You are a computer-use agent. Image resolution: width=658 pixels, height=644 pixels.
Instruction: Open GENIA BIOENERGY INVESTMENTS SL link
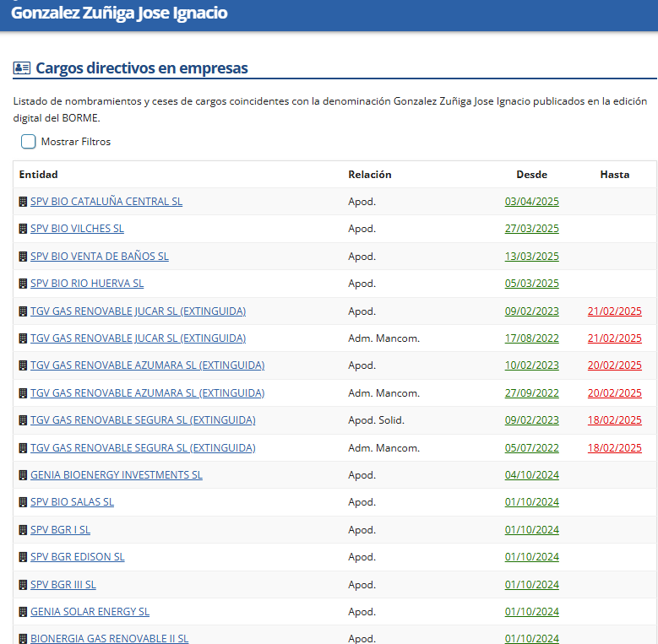click(117, 475)
